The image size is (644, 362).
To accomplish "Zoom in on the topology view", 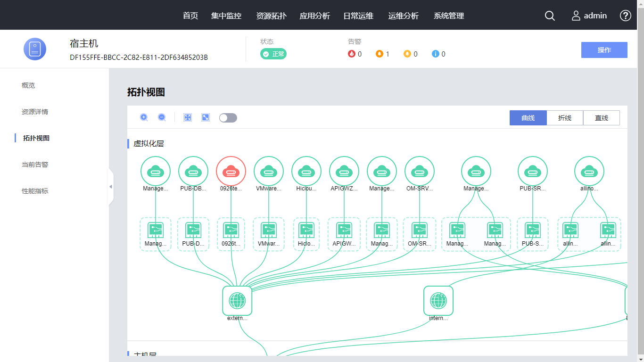I will pyautogui.click(x=144, y=117).
